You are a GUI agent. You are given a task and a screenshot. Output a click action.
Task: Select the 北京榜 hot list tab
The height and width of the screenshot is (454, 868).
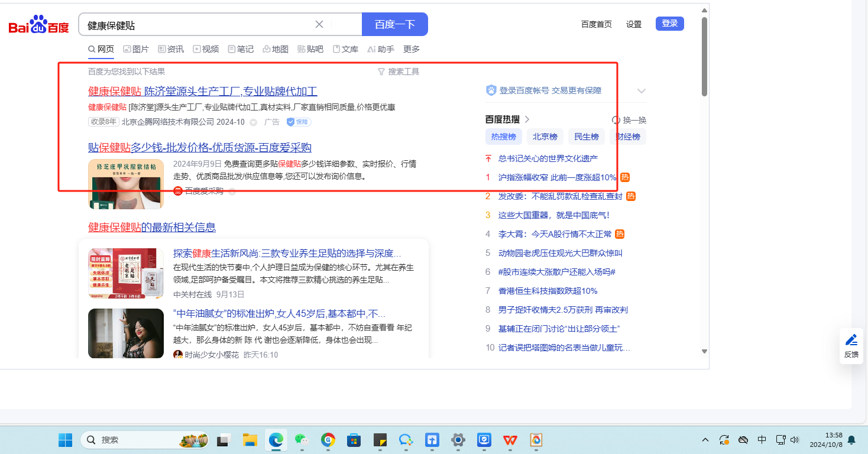545,137
